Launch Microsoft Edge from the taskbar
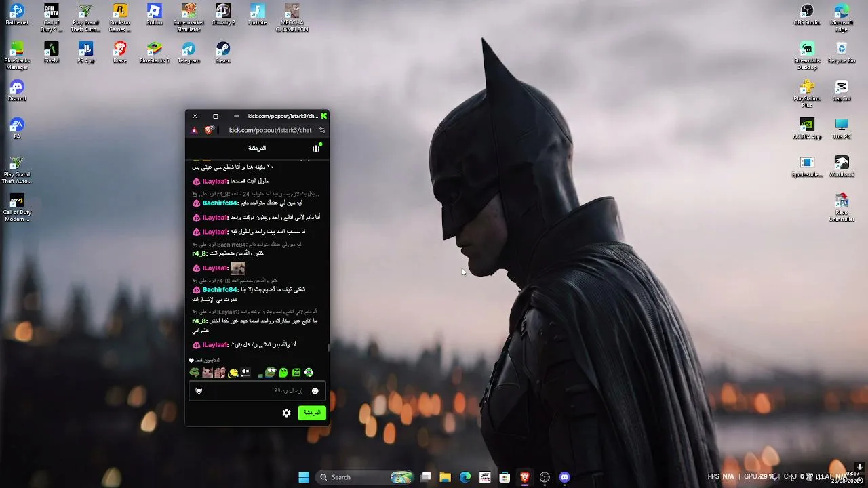This screenshot has height=488, width=868. coord(465,477)
